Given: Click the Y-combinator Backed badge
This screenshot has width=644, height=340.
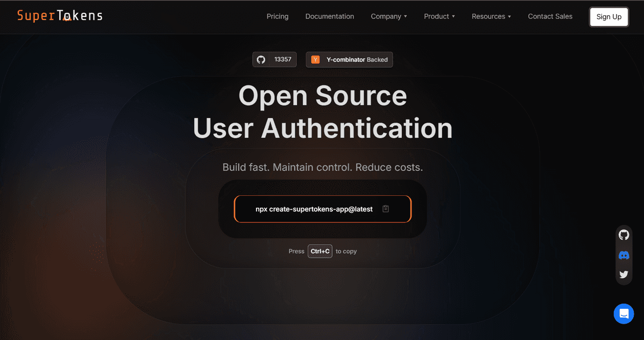Looking at the screenshot, I should pyautogui.click(x=349, y=59).
